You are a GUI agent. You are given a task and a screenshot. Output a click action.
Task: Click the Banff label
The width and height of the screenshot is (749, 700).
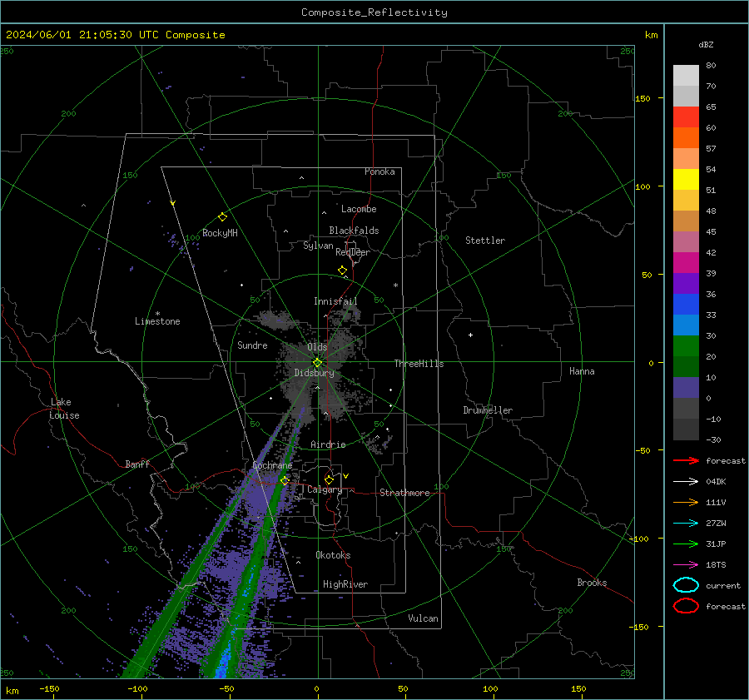coord(137,464)
